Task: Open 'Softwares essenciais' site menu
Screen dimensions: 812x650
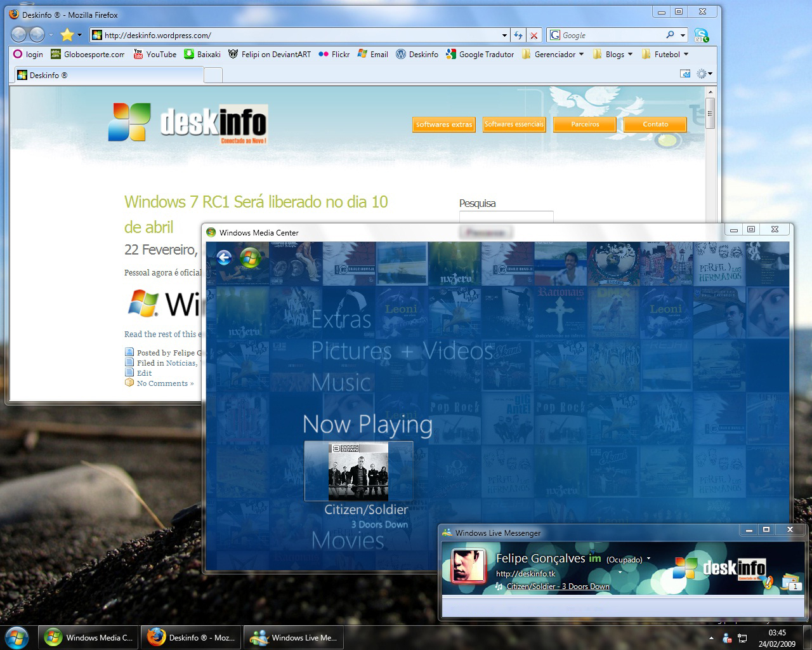Action: pyautogui.click(x=514, y=124)
